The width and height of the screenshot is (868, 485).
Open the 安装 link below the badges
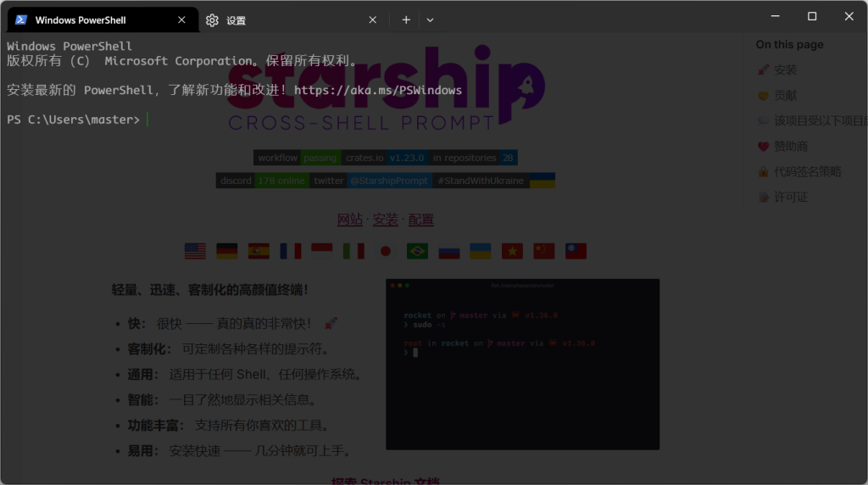pyautogui.click(x=386, y=220)
